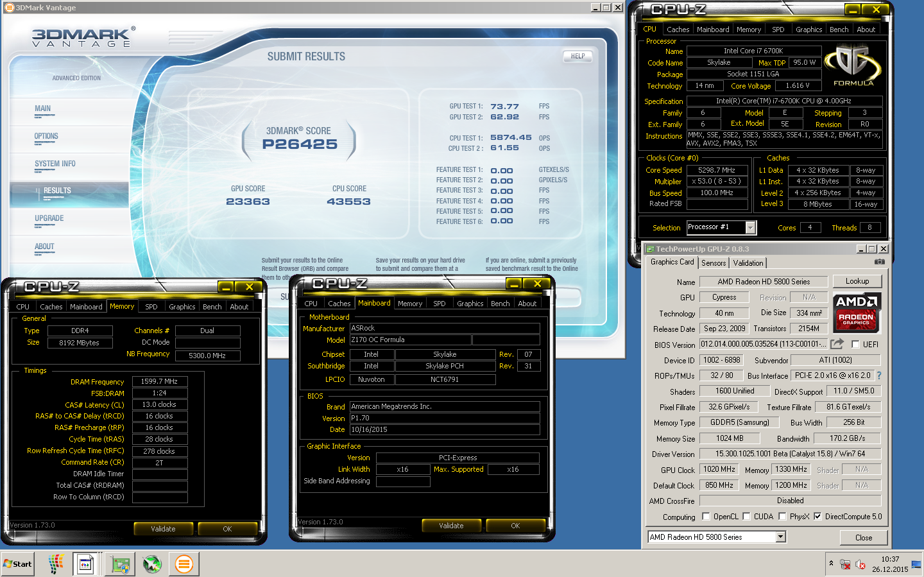Click the AMD Radeon Graphics logo

857,312
